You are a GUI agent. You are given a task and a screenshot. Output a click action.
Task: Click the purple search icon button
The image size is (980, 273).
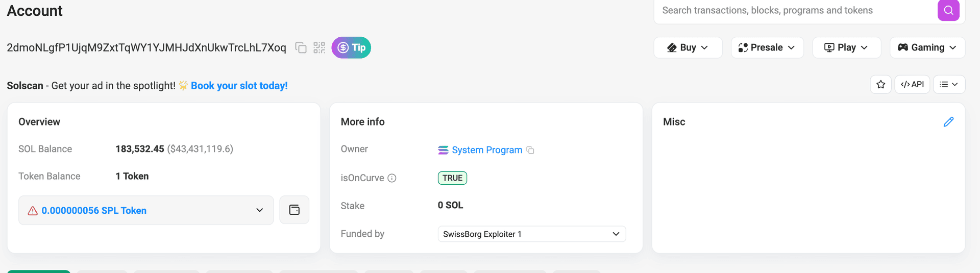[948, 10]
